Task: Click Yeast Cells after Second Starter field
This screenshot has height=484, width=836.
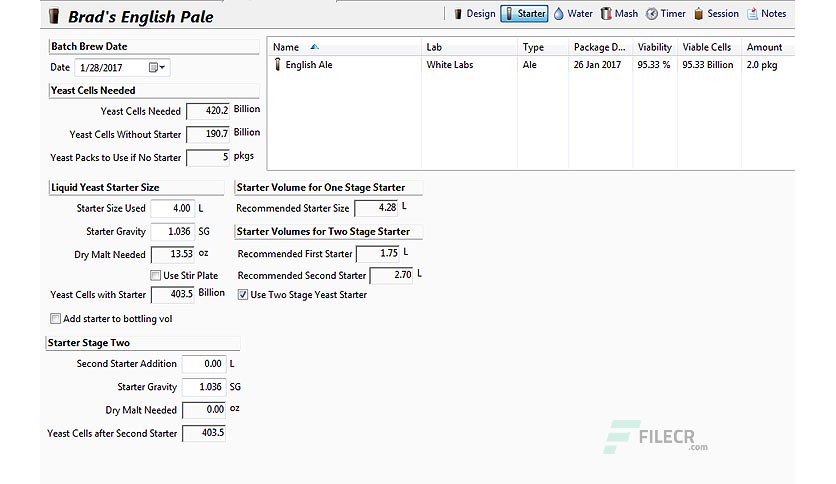Action: click(x=204, y=433)
